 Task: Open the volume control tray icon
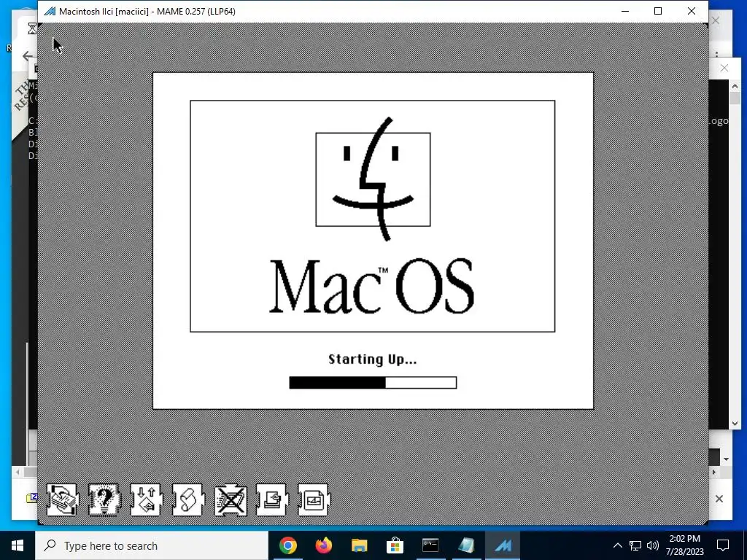point(653,545)
